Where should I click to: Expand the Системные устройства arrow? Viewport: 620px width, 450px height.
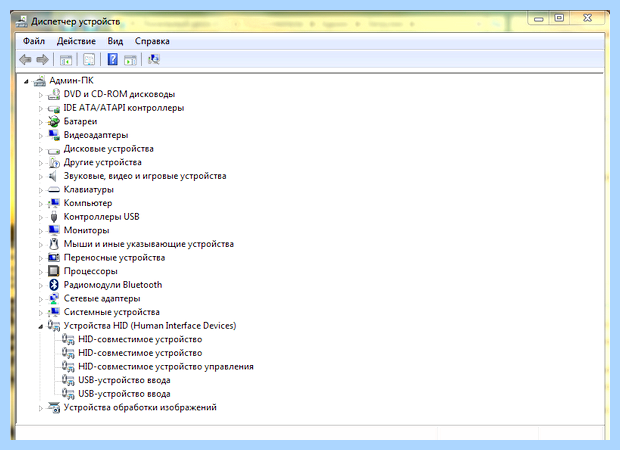coord(40,313)
